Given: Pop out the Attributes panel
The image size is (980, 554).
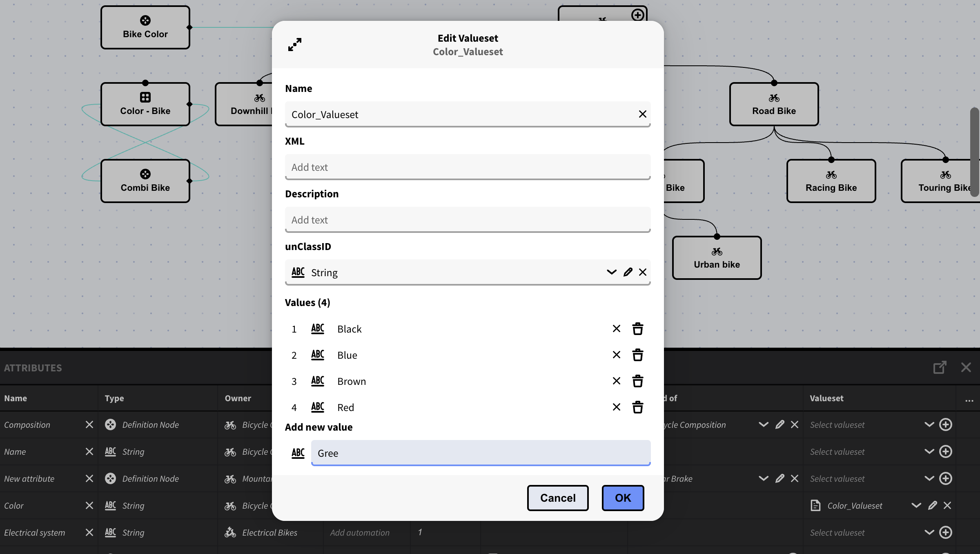Looking at the screenshot, I should 940,367.
